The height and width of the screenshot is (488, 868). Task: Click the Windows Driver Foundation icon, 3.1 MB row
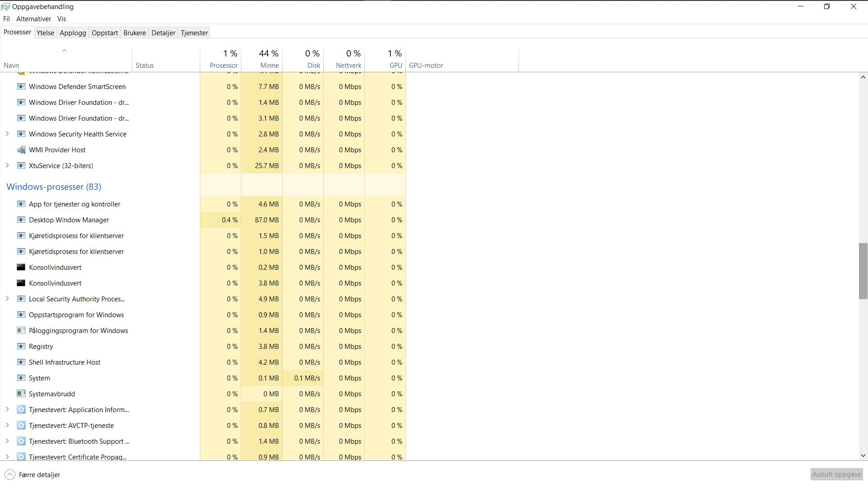pyautogui.click(x=21, y=118)
